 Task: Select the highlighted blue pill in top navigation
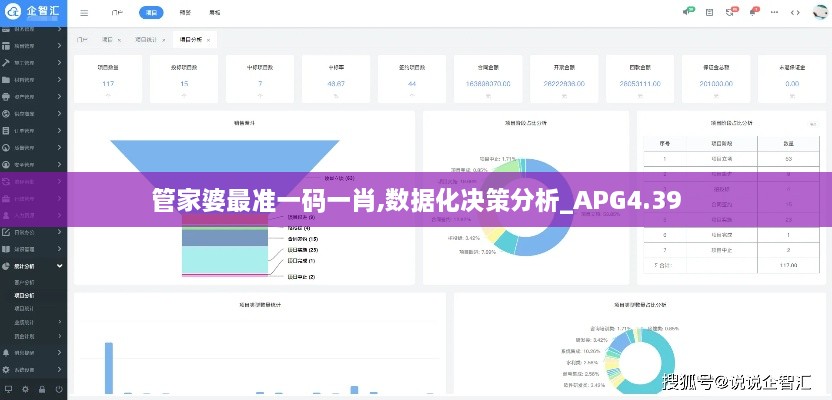(151, 12)
